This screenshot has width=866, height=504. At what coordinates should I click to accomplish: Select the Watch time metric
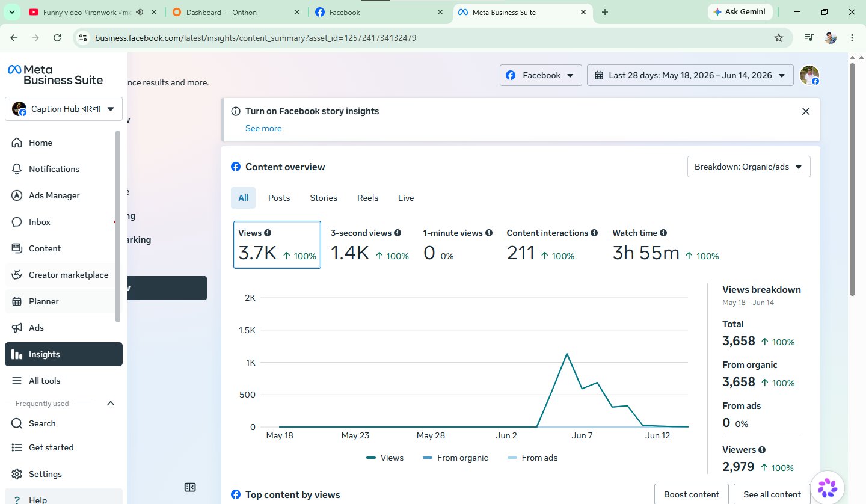click(665, 245)
